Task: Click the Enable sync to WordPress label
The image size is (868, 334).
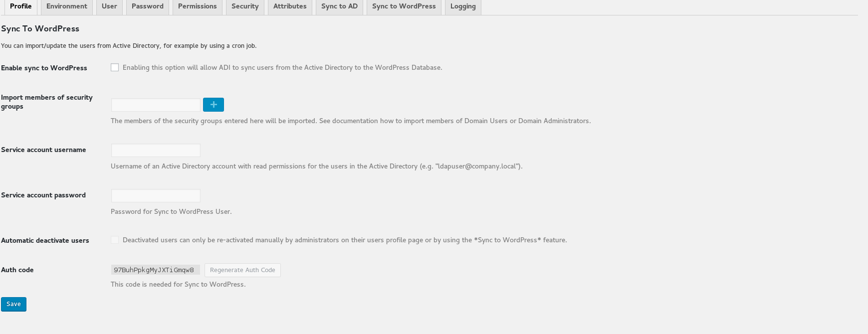Action: tap(44, 68)
